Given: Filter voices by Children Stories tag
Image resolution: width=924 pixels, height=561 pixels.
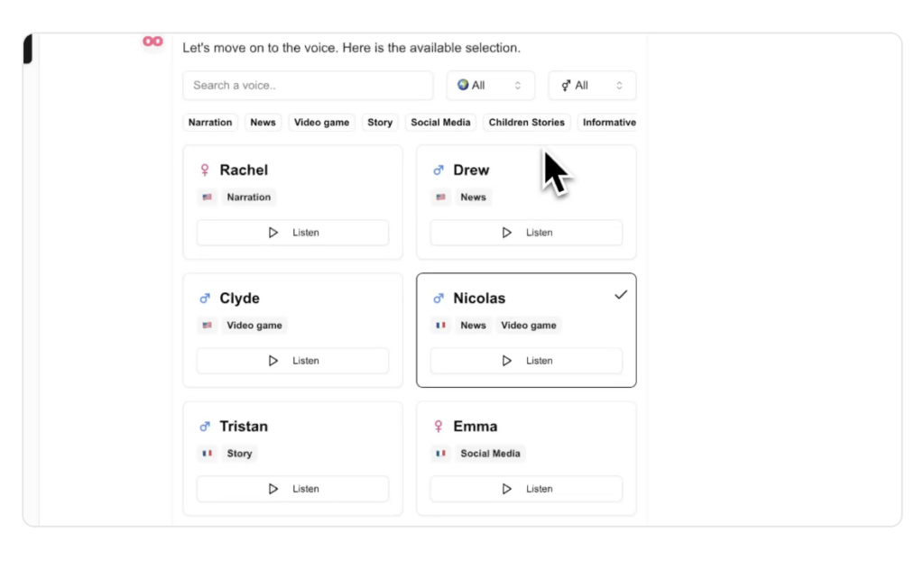Looking at the screenshot, I should [x=526, y=123].
